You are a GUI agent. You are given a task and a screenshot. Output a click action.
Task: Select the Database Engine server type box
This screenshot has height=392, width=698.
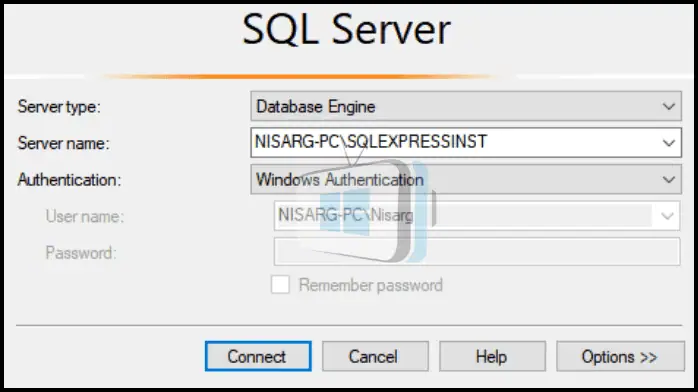point(466,106)
